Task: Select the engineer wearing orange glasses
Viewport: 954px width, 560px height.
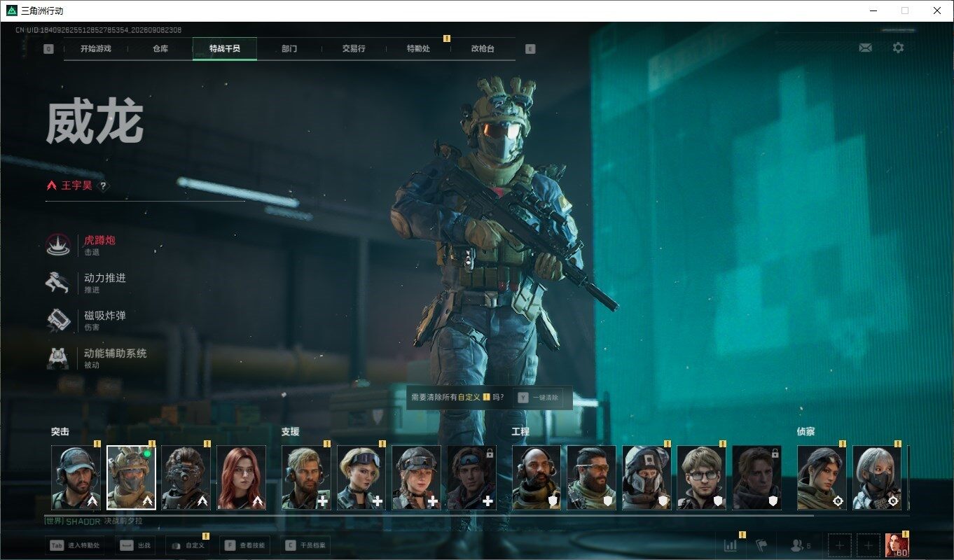Action: (592, 477)
